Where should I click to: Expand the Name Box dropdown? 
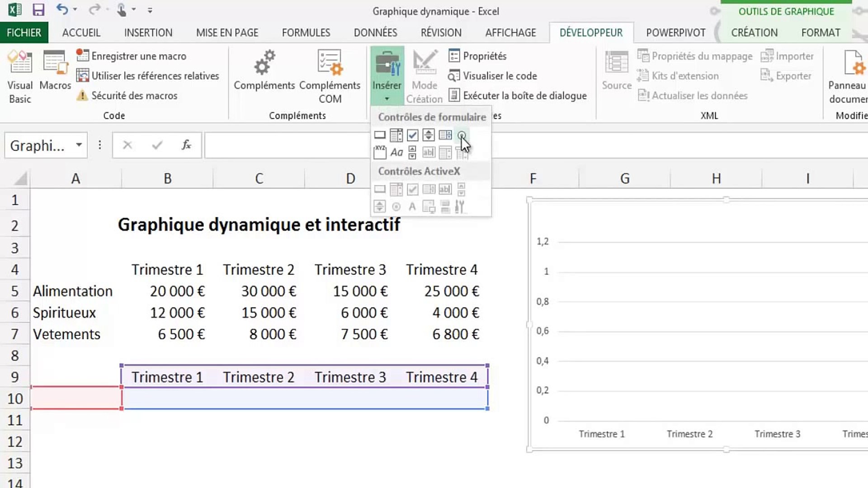pos(79,145)
